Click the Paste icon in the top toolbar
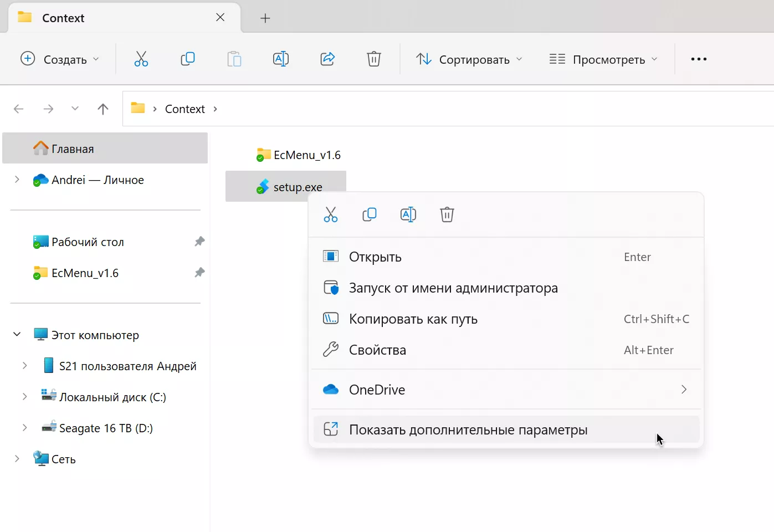 point(234,59)
